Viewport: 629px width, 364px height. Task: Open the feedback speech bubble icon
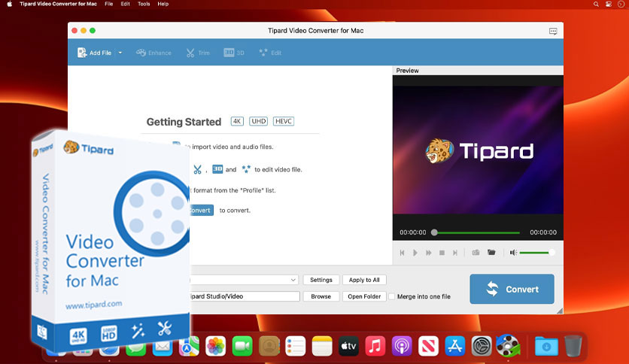click(553, 31)
